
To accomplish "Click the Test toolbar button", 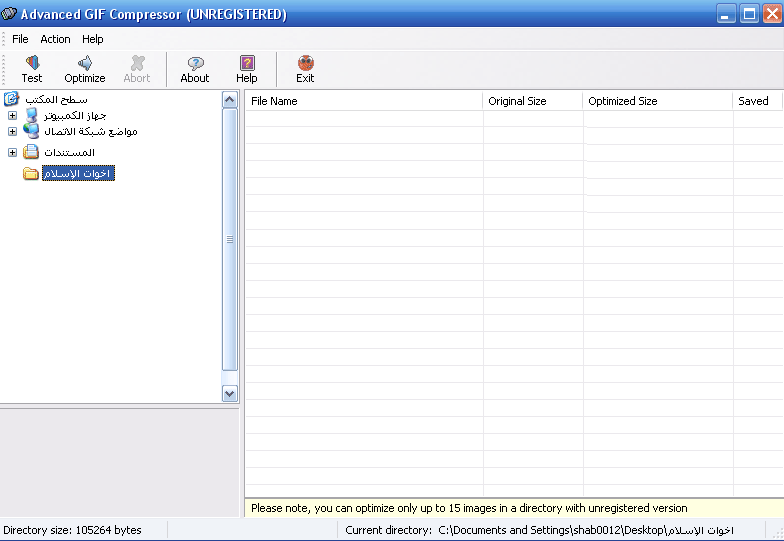I will [x=32, y=70].
